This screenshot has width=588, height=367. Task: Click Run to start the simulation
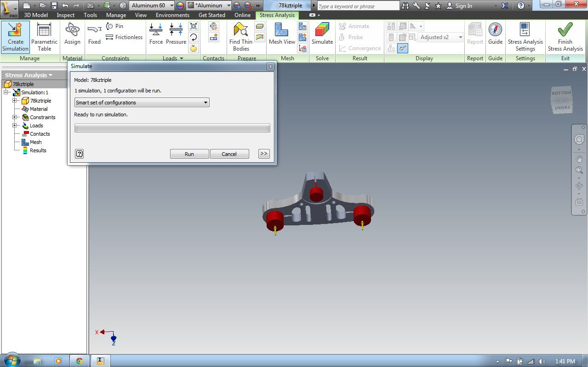pos(189,154)
